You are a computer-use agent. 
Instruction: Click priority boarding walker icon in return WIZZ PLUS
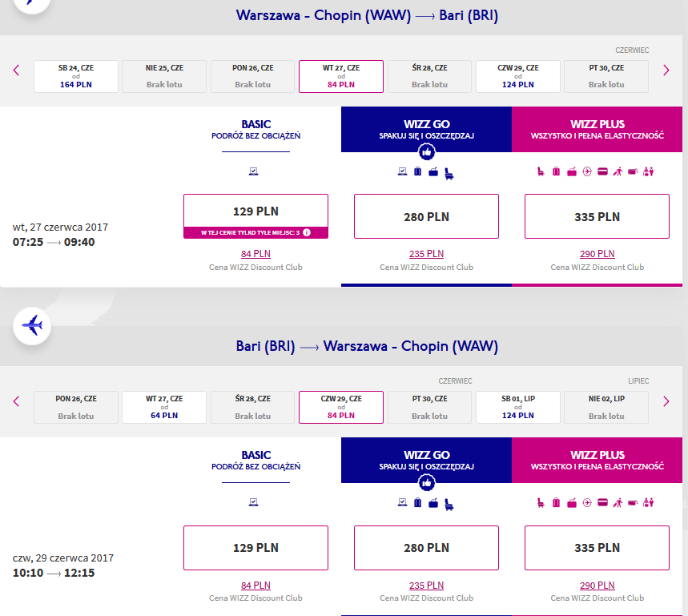point(618,502)
